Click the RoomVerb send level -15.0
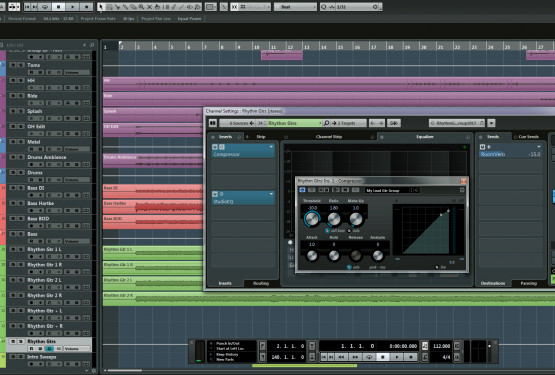 (x=534, y=154)
